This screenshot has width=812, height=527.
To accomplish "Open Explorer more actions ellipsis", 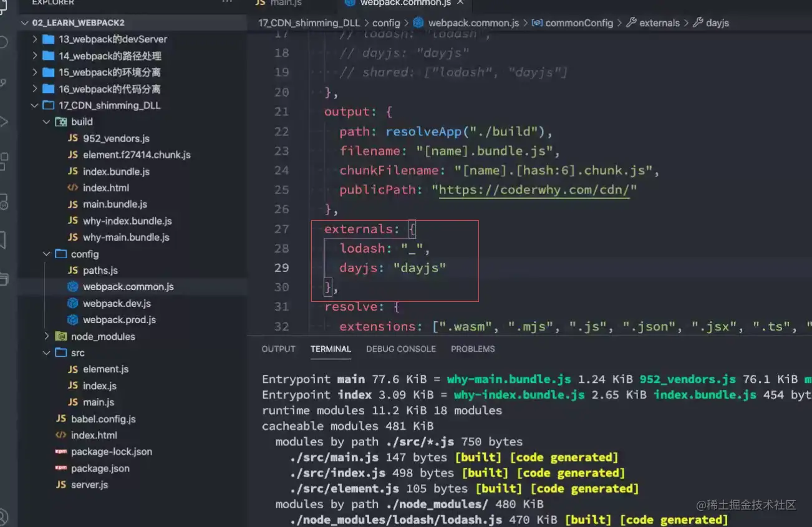I will 227,3.
